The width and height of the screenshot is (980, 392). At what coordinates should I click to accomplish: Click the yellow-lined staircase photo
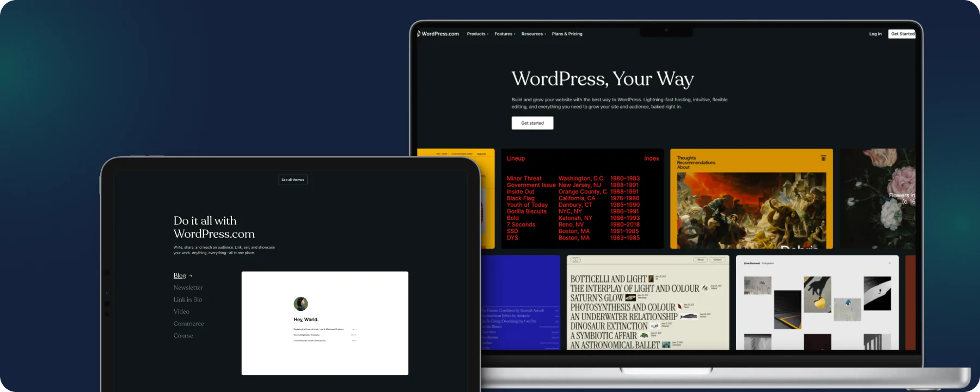coord(787,309)
